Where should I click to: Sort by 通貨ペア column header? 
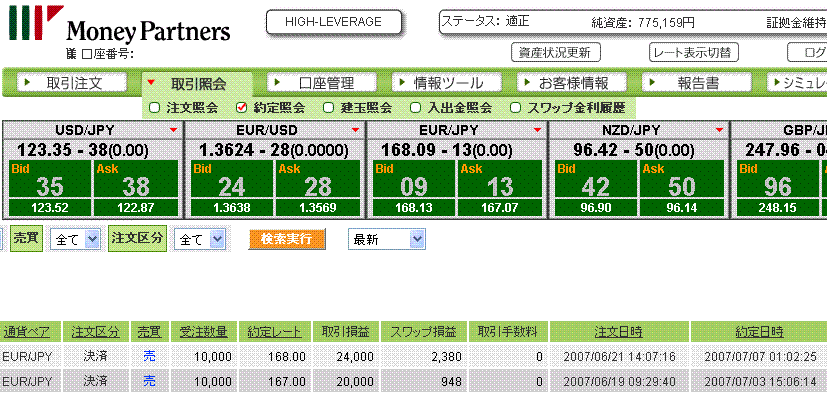point(26,332)
